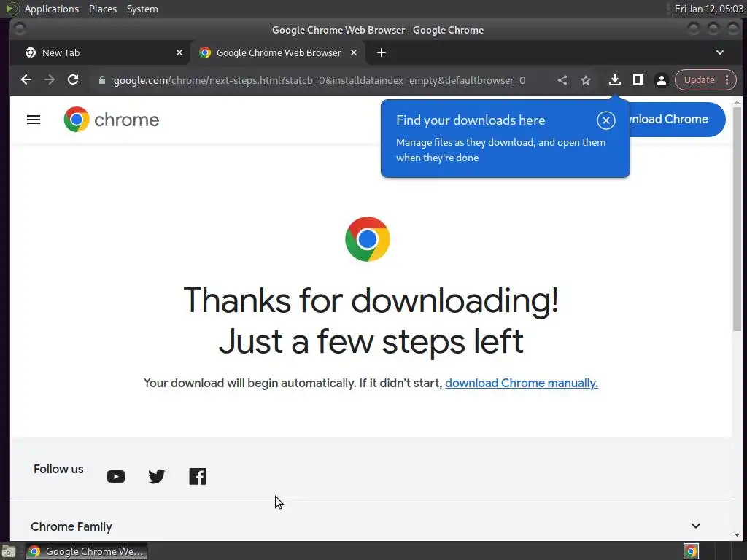Screen dimensions: 747x560
Task: Open the profile avatar menu
Action: coord(661,80)
